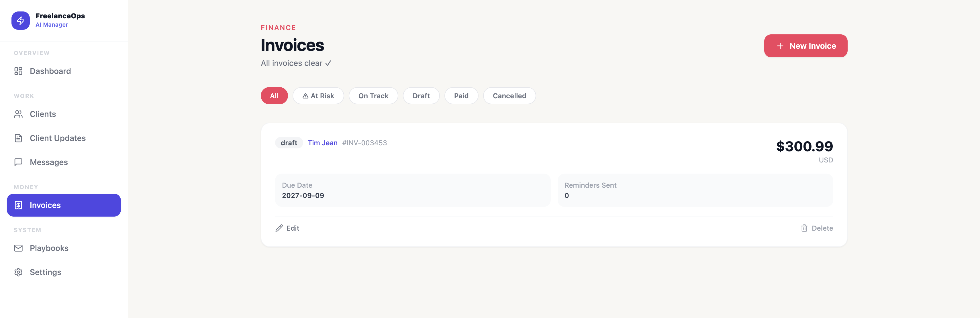The image size is (980, 318).
Task: Enable the At Risk filter
Action: [318, 96]
